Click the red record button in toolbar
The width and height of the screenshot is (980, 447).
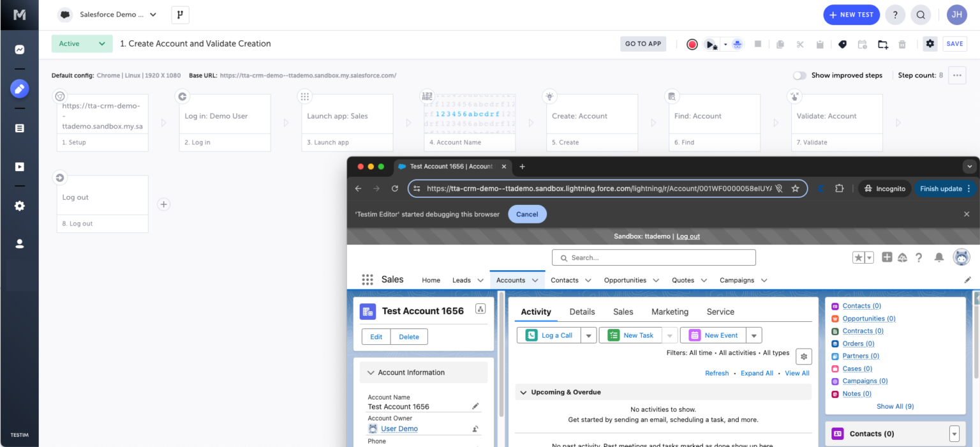(x=692, y=44)
